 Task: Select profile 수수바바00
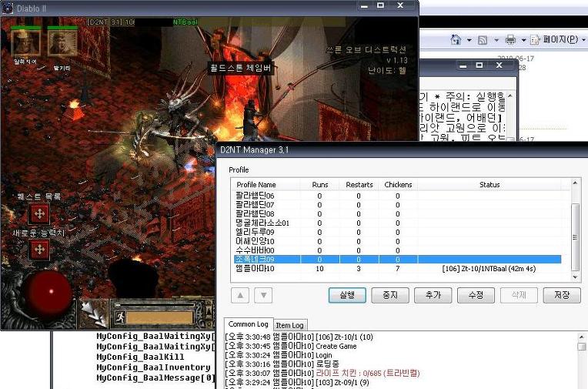(397, 250)
